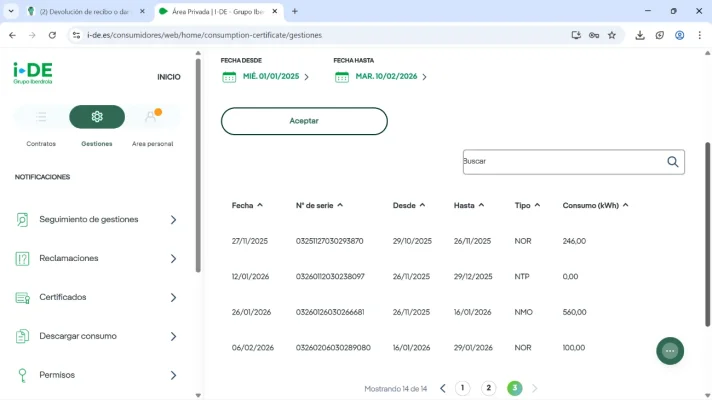Open the Fecha desde calendar icon
The image size is (712, 400).
pyautogui.click(x=229, y=77)
